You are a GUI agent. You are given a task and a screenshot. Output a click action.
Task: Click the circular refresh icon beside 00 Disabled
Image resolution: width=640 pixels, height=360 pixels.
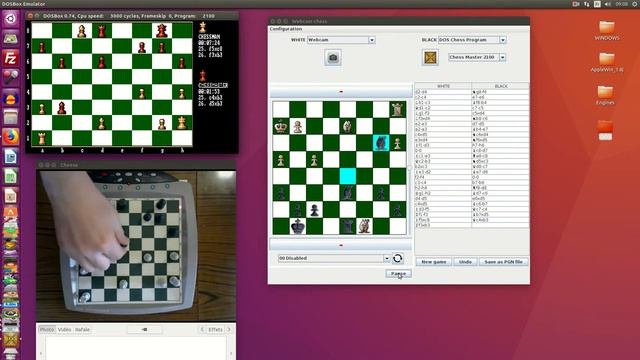(x=398, y=258)
